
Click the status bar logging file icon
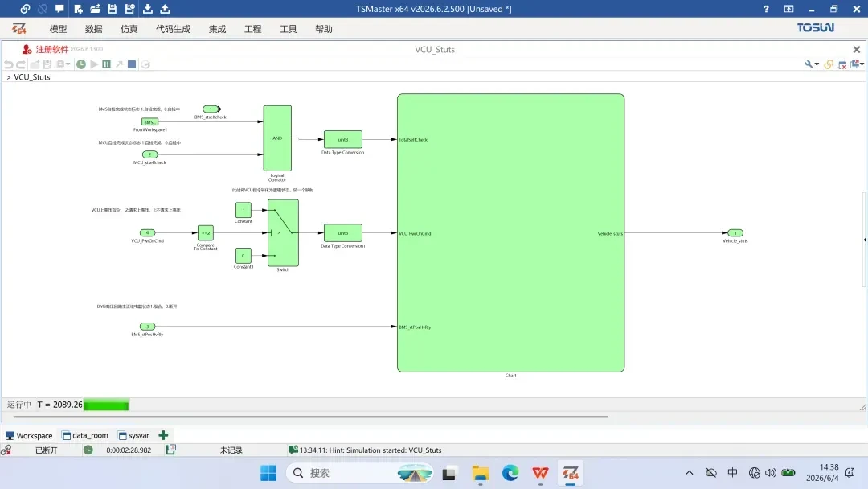click(171, 450)
